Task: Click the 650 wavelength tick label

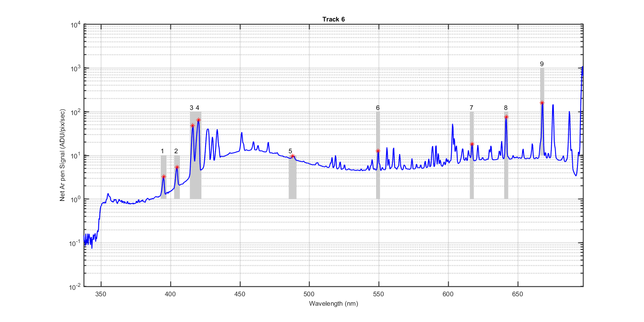Action: point(518,294)
